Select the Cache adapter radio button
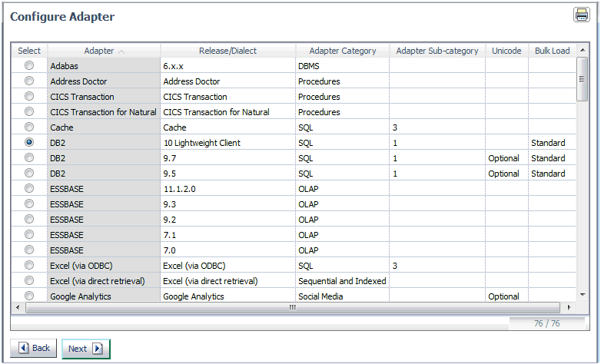This screenshot has width=601, height=364. tap(29, 127)
